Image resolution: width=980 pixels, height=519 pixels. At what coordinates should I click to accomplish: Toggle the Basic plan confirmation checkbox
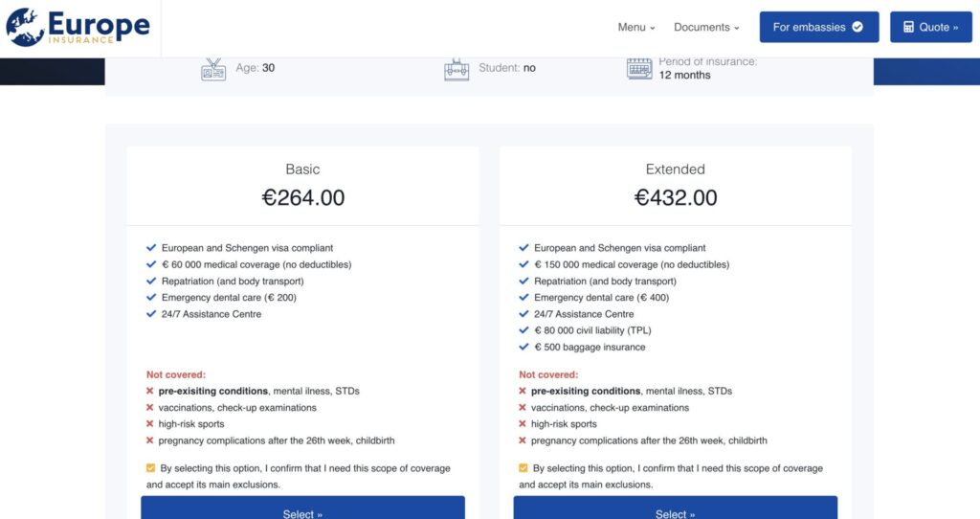pyautogui.click(x=151, y=468)
